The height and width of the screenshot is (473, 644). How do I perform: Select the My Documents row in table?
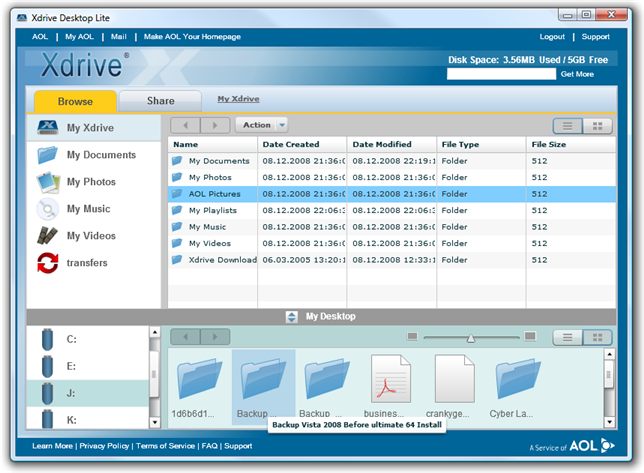pyautogui.click(x=392, y=161)
